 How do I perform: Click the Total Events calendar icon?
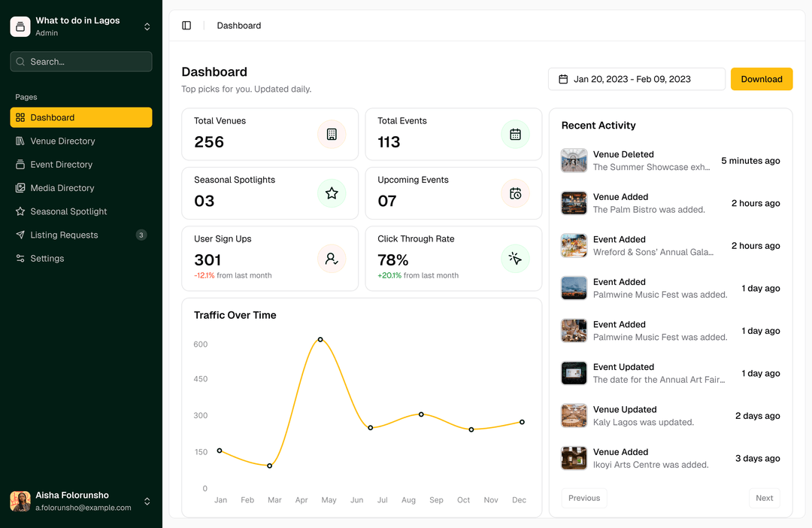(515, 134)
